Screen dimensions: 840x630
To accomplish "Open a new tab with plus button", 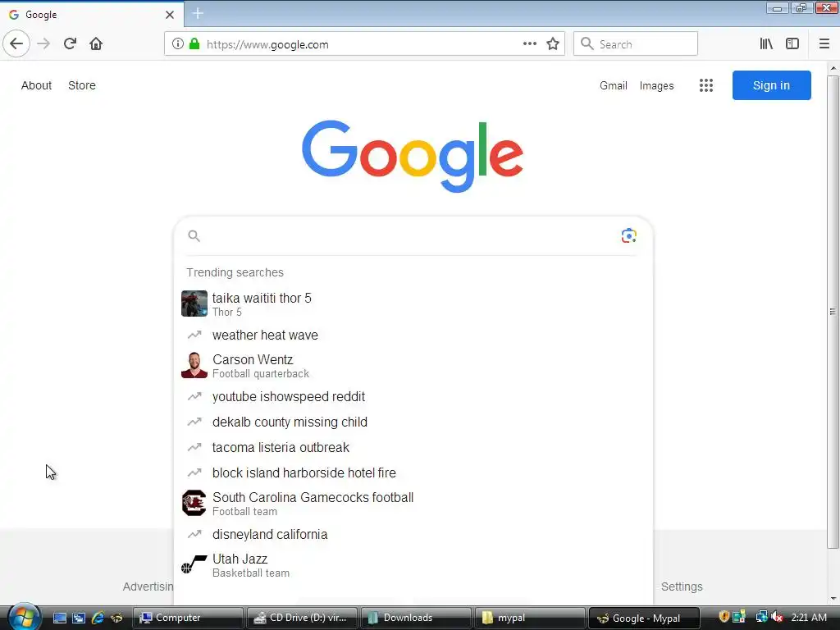I will tap(198, 13).
